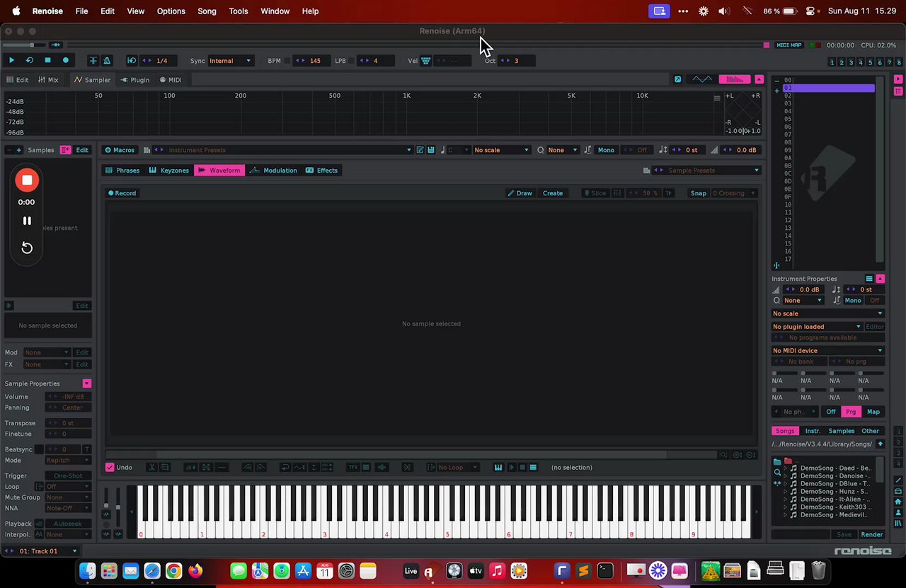Open Instrument Presets dropdown
Image resolution: width=906 pixels, height=588 pixels.
point(283,150)
